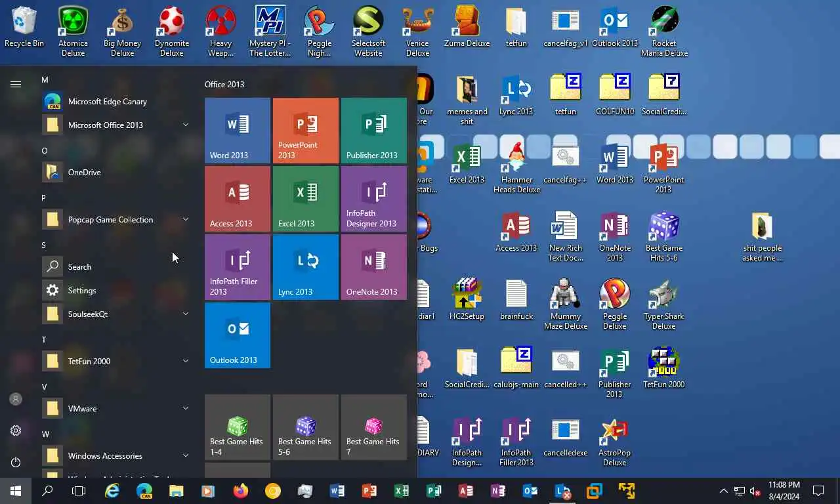Open Firefox from the taskbar

pos(241,490)
